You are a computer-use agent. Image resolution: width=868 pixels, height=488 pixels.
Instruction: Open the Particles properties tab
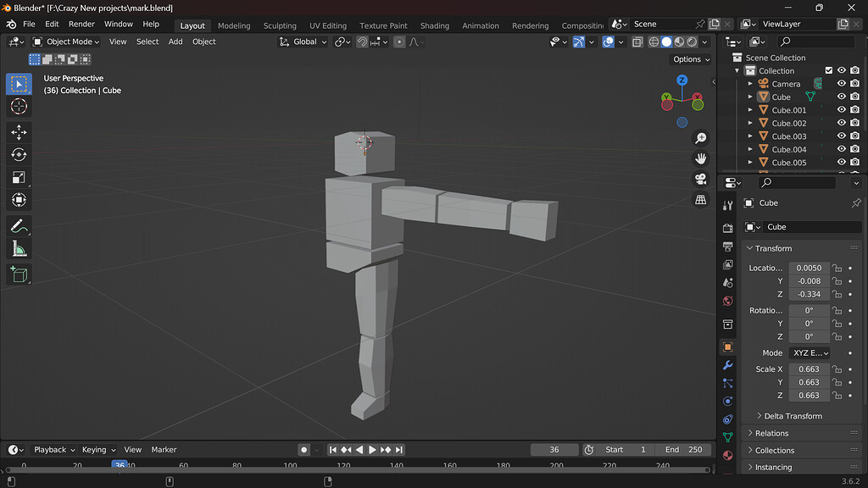[x=728, y=383]
